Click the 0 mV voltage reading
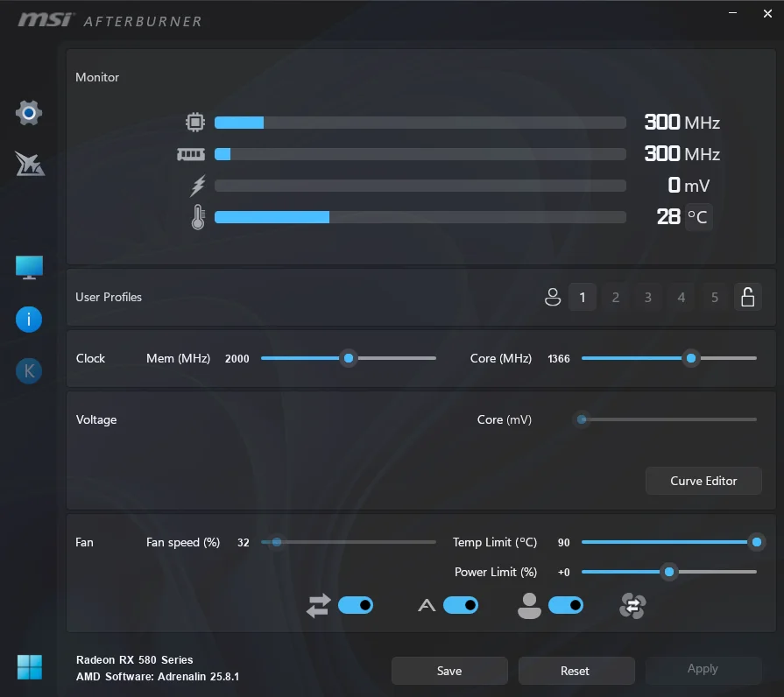This screenshot has width=784, height=697. click(689, 186)
